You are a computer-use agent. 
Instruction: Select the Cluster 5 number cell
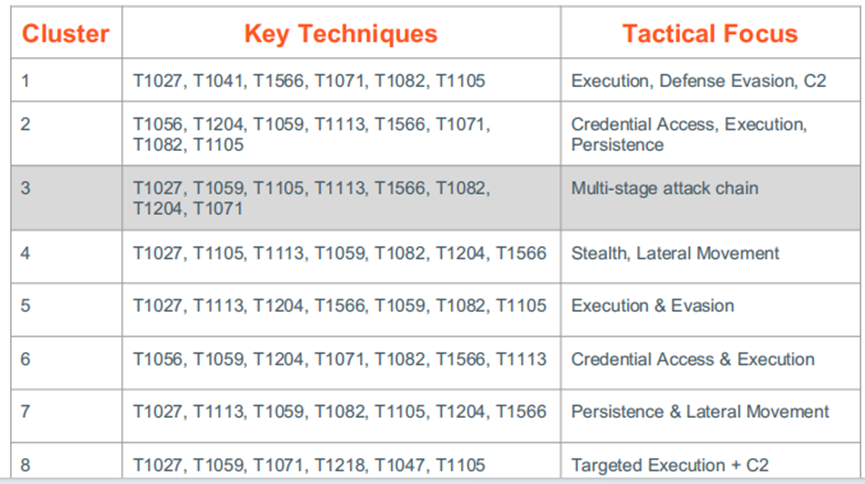pos(26,306)
